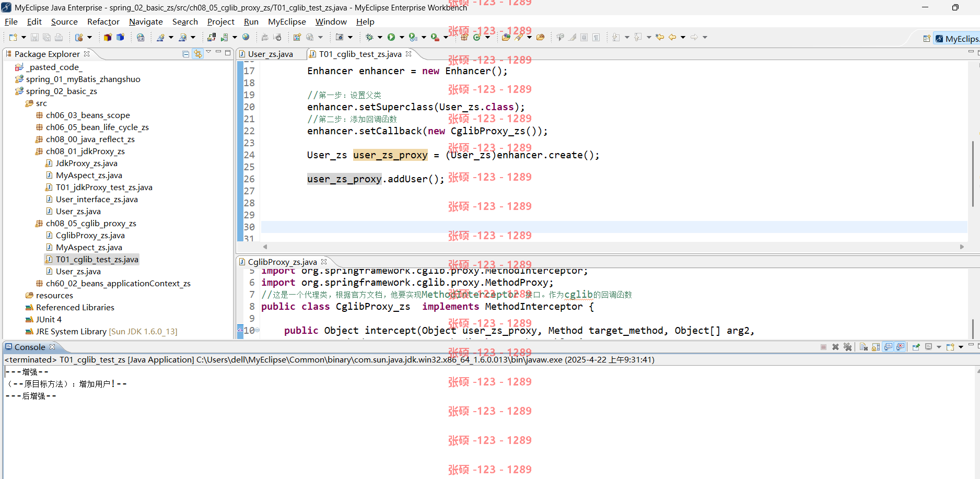Open the File menu
Viewport: 980px width, 479px height.
[11, 21]
